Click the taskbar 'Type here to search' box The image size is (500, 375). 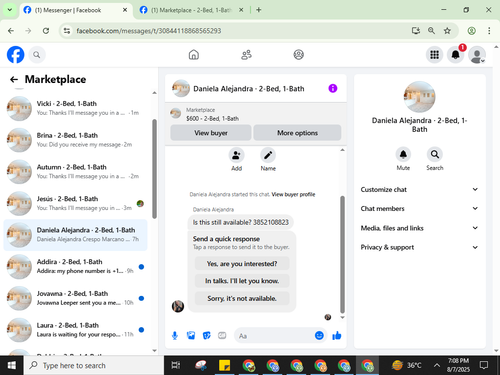tap(94, 365)
